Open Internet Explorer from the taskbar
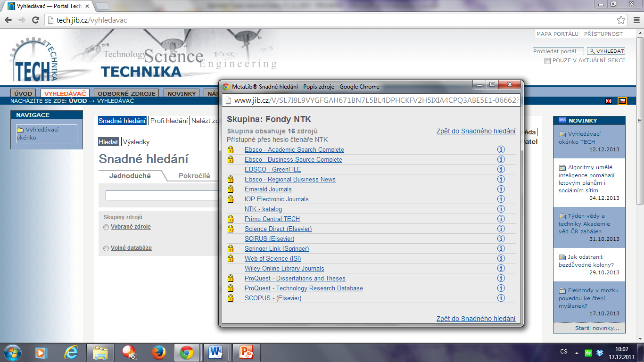Image resolution: width=644 pixels, height=362 pixels. [x=72, y=352]
